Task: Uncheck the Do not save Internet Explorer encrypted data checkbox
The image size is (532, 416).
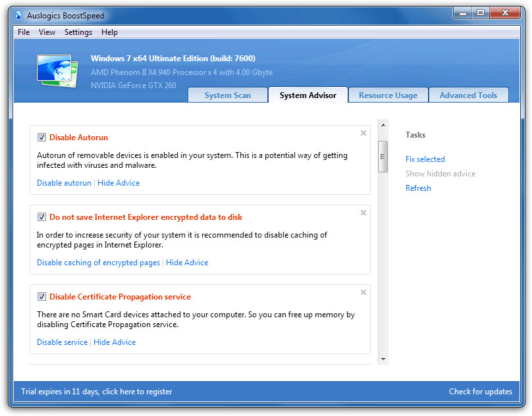Action: pos(41,217)
